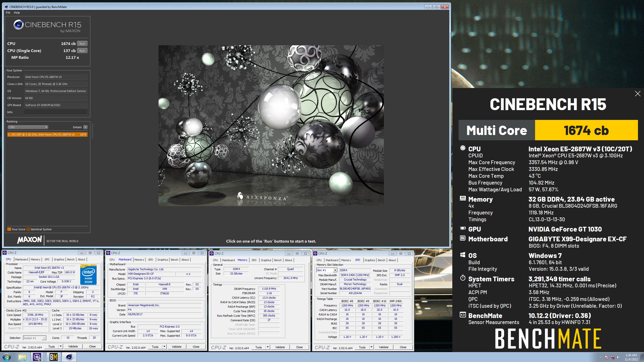Select ranking row 10C/20T Intel Xeon 1674
Image resolution: width=644 pixels, height=362 pixels.
(47, 134)
